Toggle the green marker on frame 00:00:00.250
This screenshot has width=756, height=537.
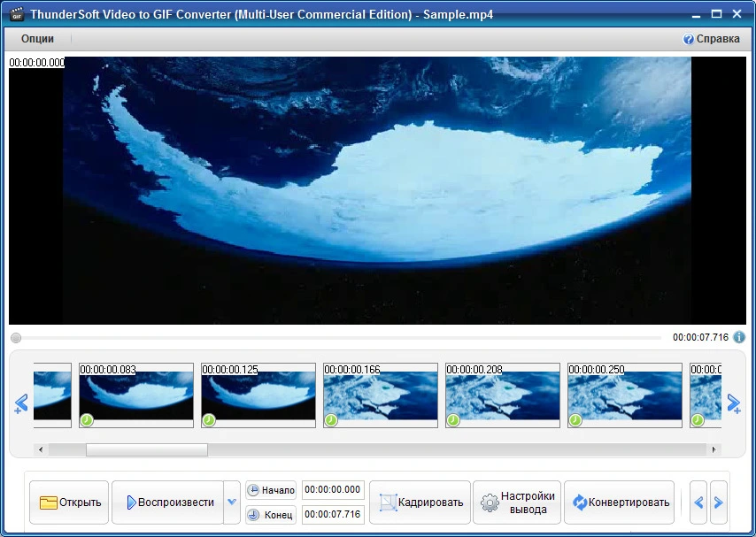pos(575,421)
